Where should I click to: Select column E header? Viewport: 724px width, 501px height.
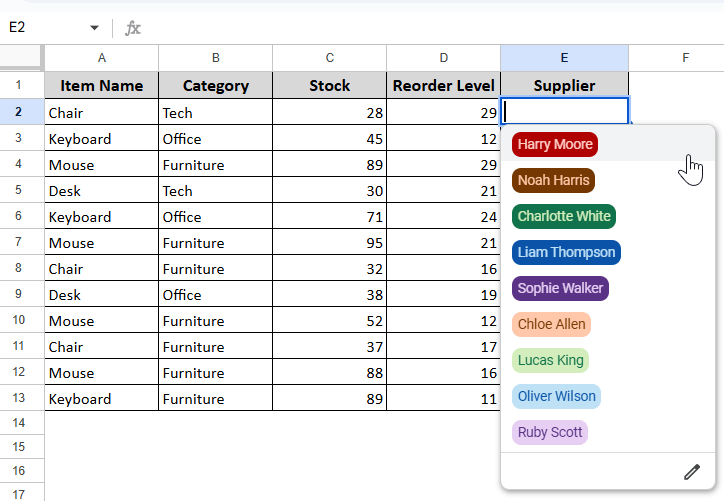pos(564,58)
